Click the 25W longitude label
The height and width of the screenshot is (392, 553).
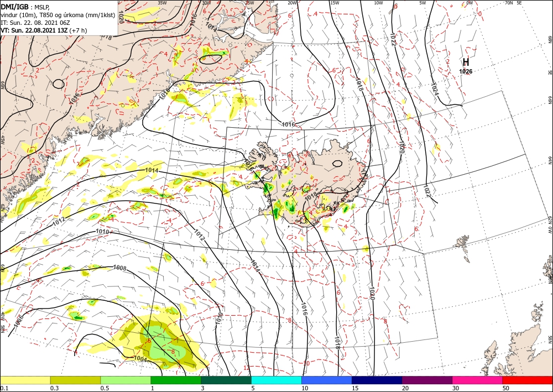tap(249, 3)
